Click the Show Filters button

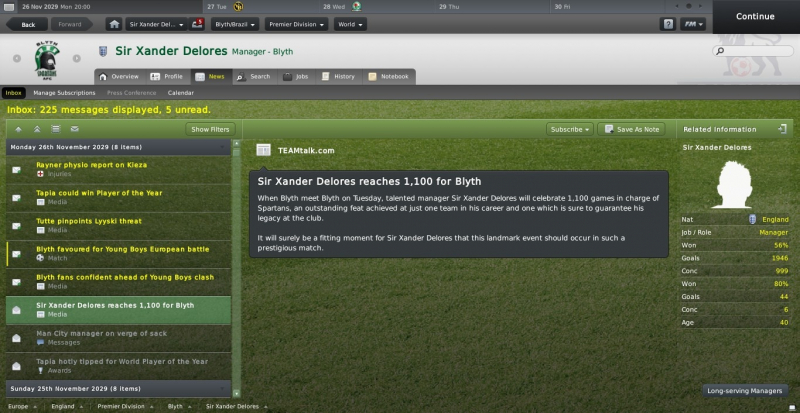point(210,129)
